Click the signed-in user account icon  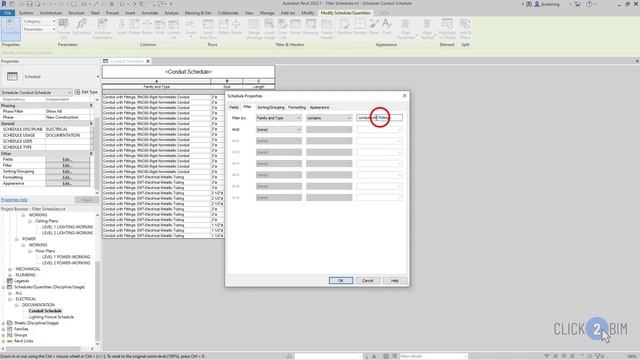pyautogui.click(x=537, y=4)
